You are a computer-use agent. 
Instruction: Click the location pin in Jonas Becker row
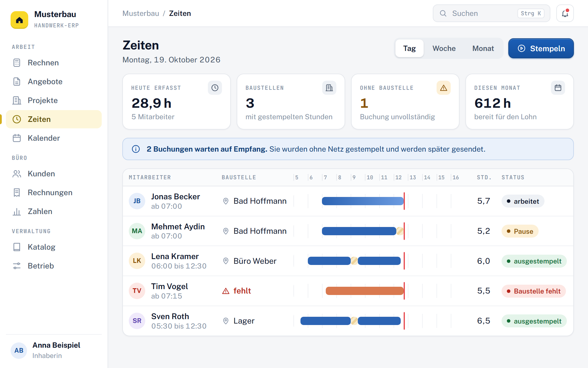click(x=225, y=201)
